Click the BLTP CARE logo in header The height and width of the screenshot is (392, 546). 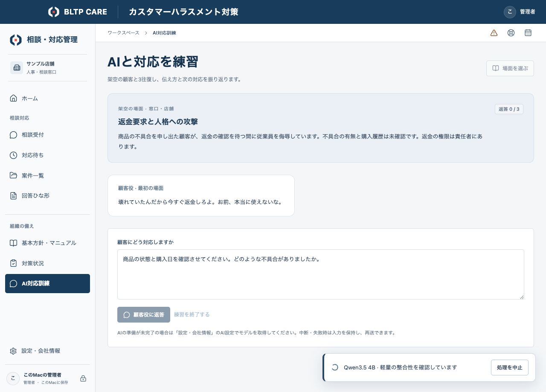[x=78, y=12]
